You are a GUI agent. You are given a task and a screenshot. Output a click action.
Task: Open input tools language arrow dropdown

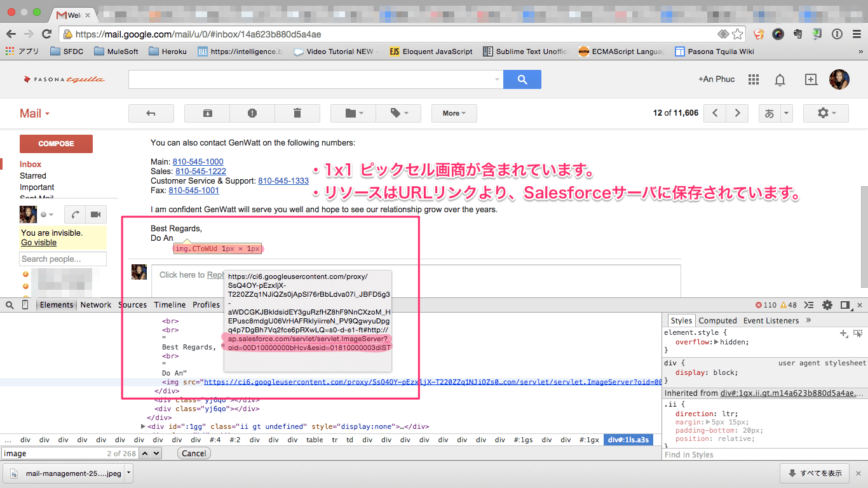[x=787, y=113]
